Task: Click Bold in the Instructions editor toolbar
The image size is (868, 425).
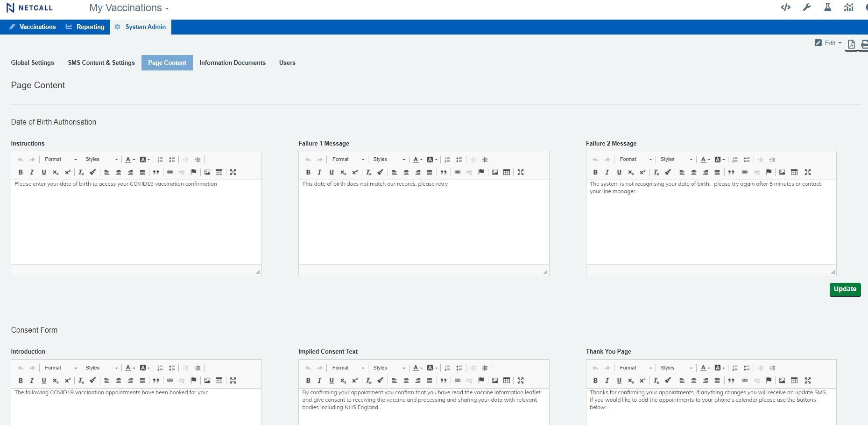Action: point(21,172)
